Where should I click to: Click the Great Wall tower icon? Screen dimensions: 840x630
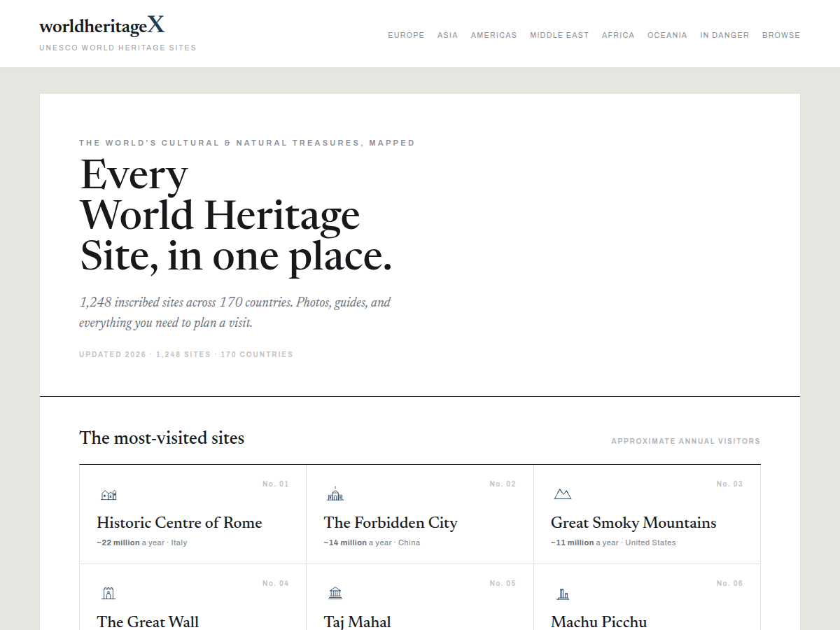pyautogui.click(x=108, y=594)
